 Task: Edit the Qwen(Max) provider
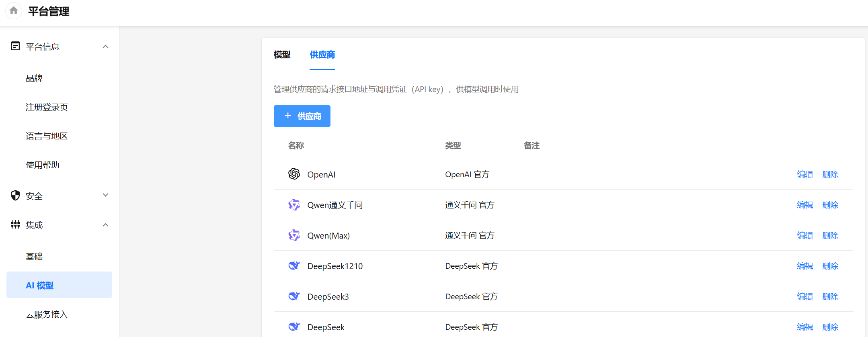(805, 235)
